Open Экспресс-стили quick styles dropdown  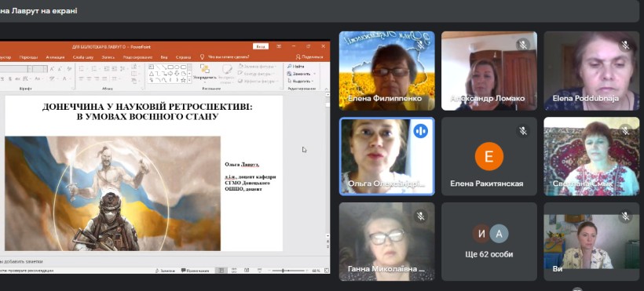point(226,74)
